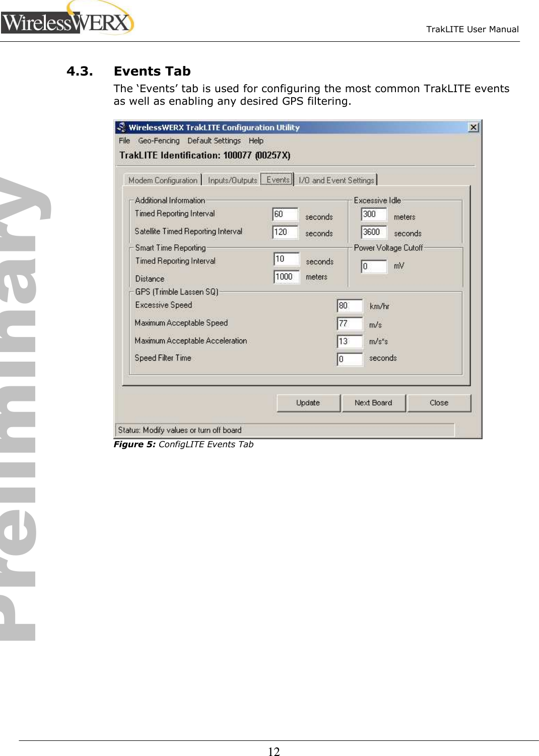Close the TrakLITE Configuration Utility window
Image resolution: width=539 pixels, height=756 pixels.
coord(473,127)
